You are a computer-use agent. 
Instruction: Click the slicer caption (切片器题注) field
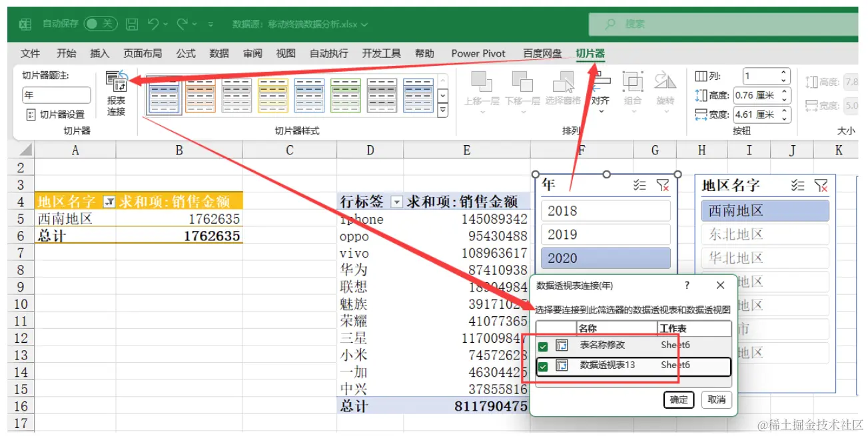point(57,95)
